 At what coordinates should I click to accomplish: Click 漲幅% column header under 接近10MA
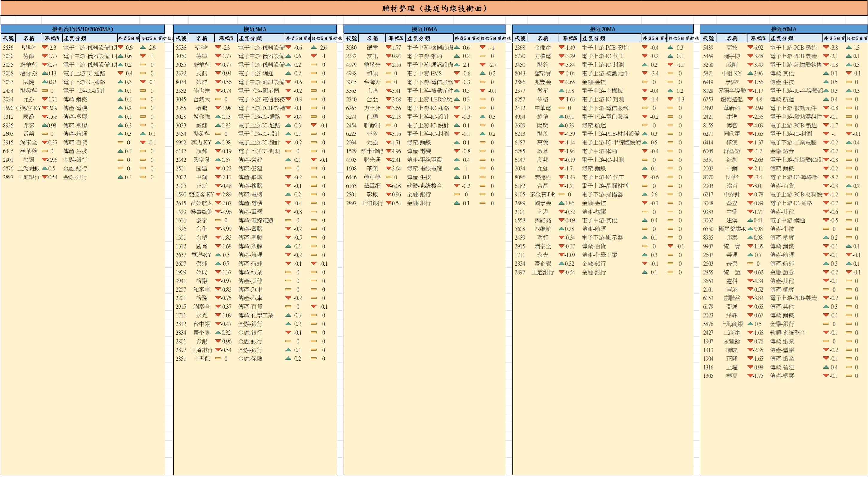coord(396,38)
